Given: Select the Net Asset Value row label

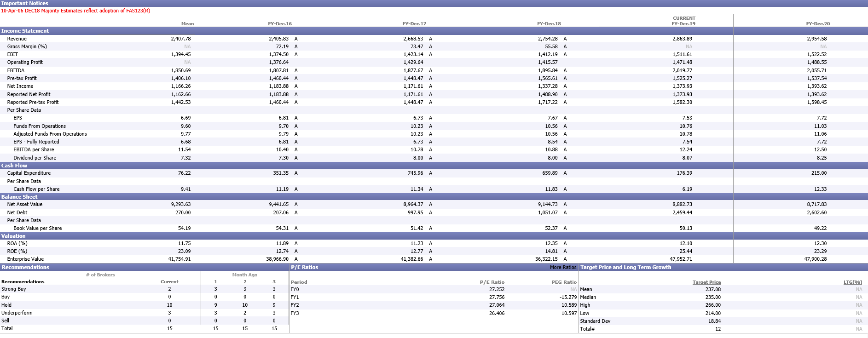Looking at the screenshot, I should [25, 204].
